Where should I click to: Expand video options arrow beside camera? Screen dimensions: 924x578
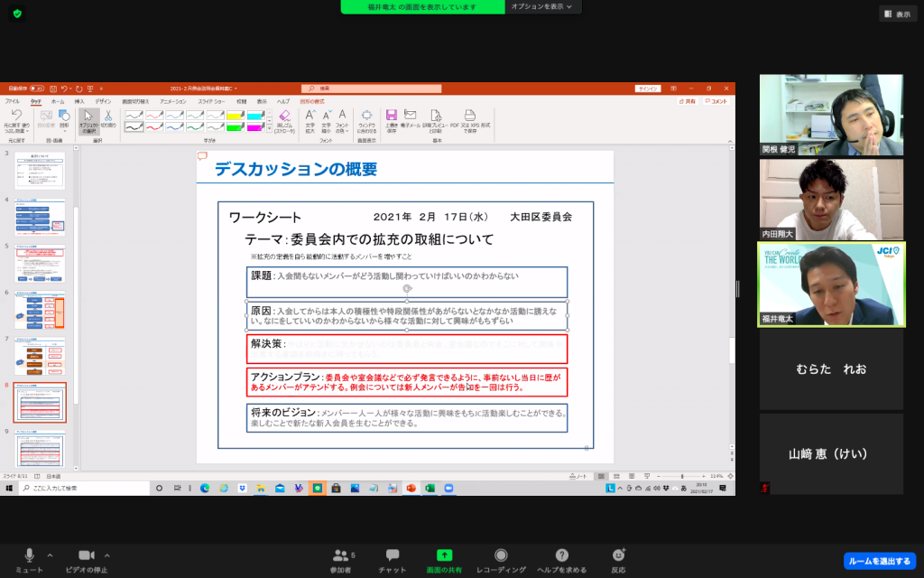(107, 555)
